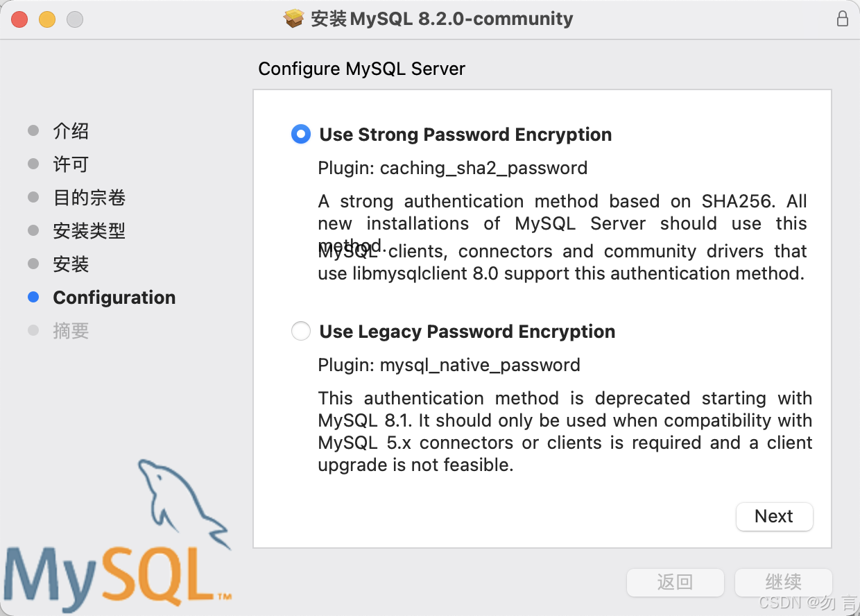The width and height of the screenshot is (860, 616).
Task: Select the 安装类型 step in sidebar
Action: 89,230
